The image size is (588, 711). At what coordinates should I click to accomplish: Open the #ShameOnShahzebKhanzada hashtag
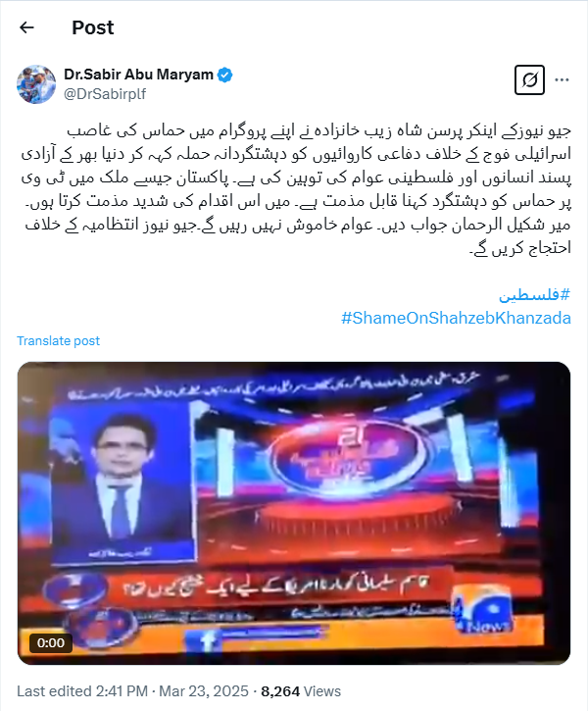(456, 318)
